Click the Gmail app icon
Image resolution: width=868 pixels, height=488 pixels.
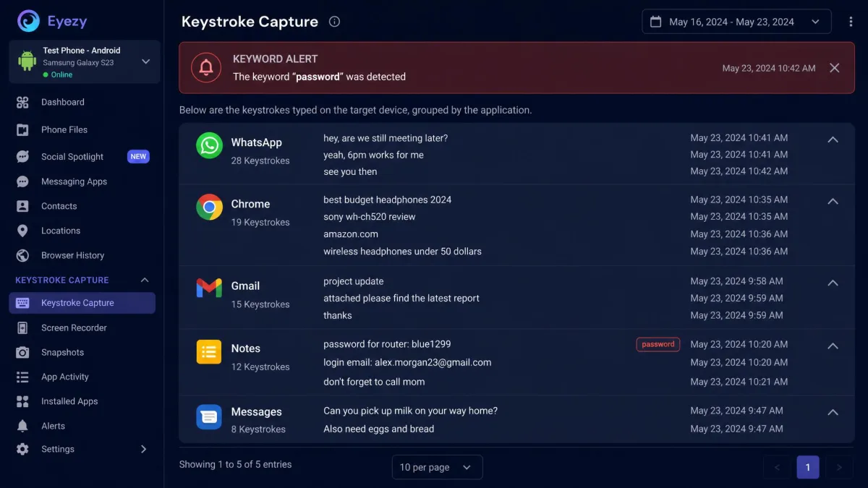209,288
